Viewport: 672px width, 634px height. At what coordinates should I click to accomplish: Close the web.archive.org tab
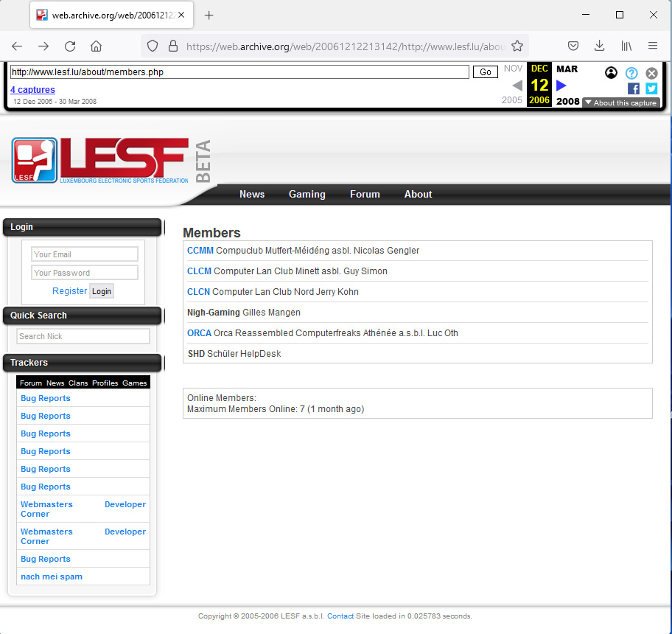coord(182,15)
